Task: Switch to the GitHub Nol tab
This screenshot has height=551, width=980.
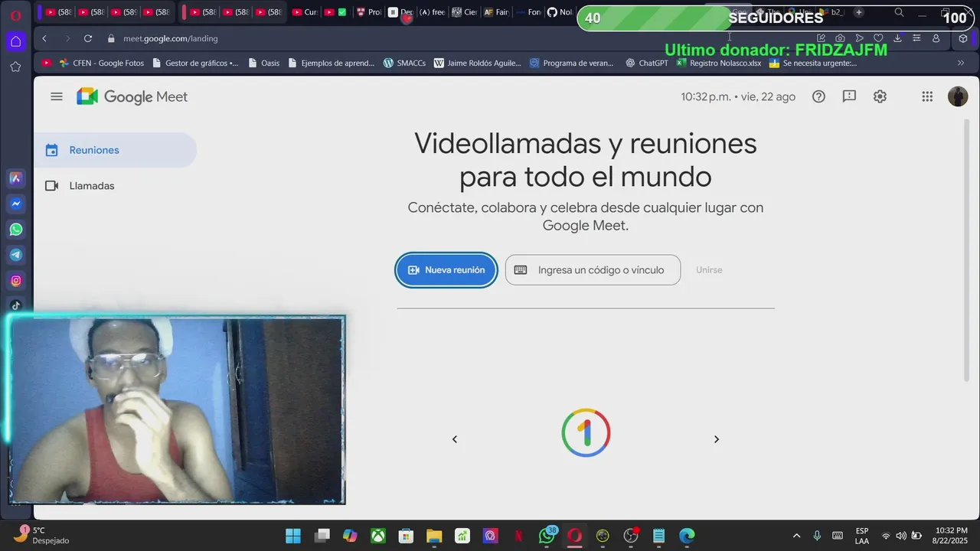Action: tap(560, 12)
